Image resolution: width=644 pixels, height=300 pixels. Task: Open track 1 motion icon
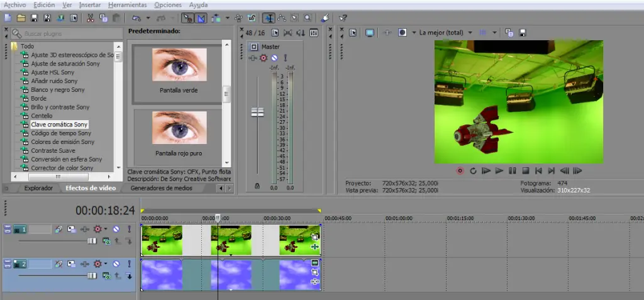point(72,230)
